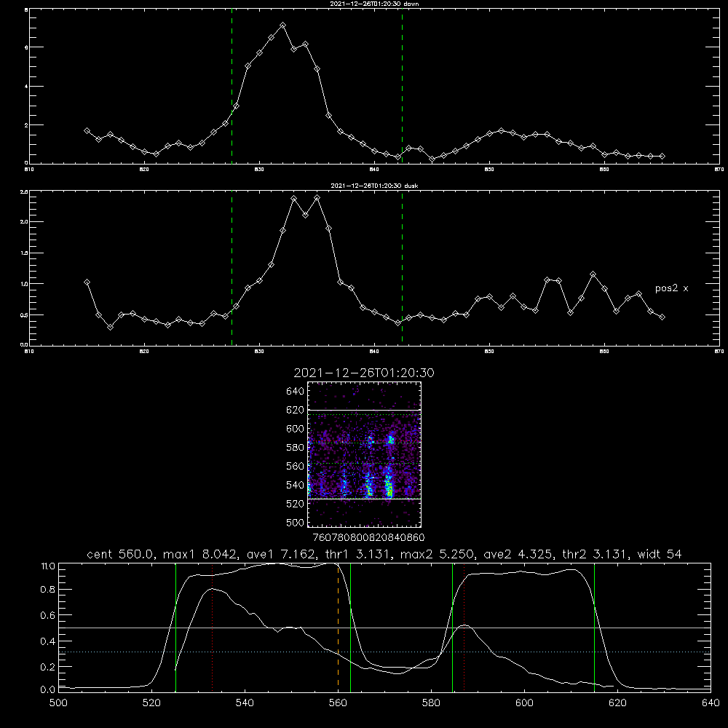
Task: Click spectrogram y-axis label 540
Action: pos(296,485)
